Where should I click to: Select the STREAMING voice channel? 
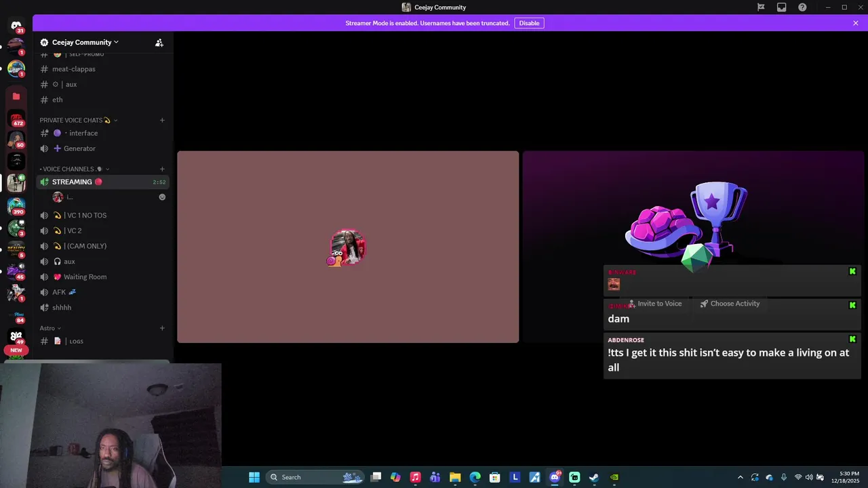102,182
